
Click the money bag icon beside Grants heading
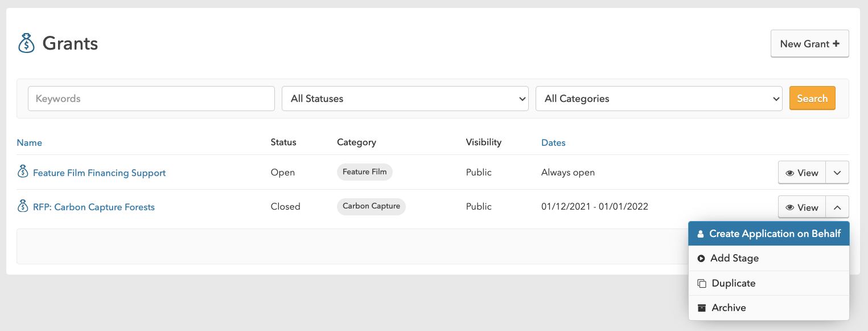(26, 43)
